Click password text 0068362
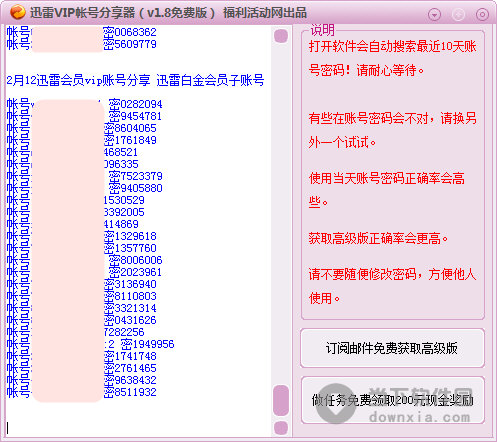The image size is (497, 442). tap(135, 32)
